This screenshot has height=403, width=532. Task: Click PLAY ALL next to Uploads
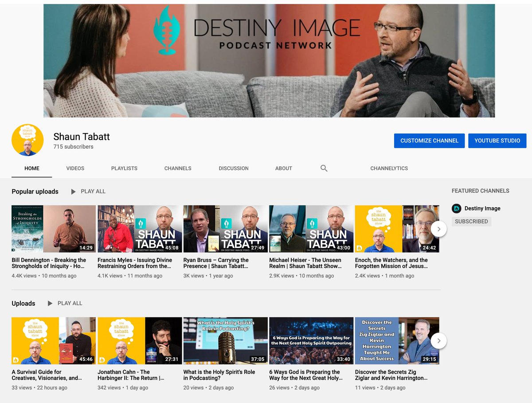point(70,303)
